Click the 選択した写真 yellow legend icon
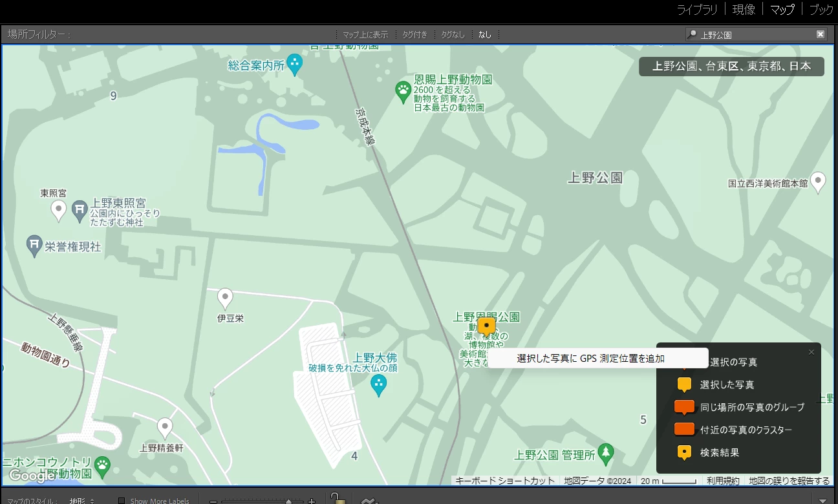Viewport: 838px width, 504px height. [x=684, y=385]
